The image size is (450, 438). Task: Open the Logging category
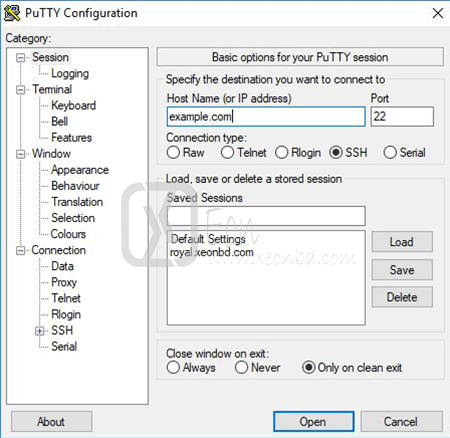click(x=70, y=74)
